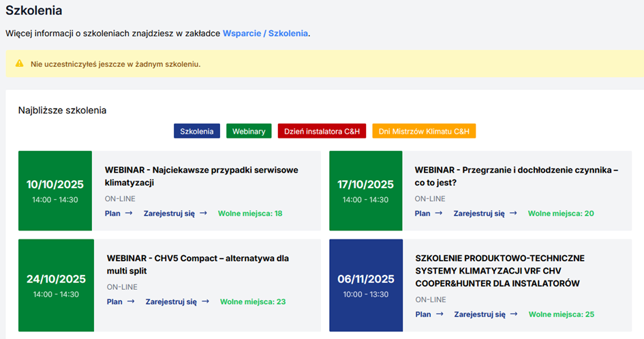Viewport: 644px width, 339px height.
Task: Click the blue 06/11/2025 date tile
Action: coord(366,285)
